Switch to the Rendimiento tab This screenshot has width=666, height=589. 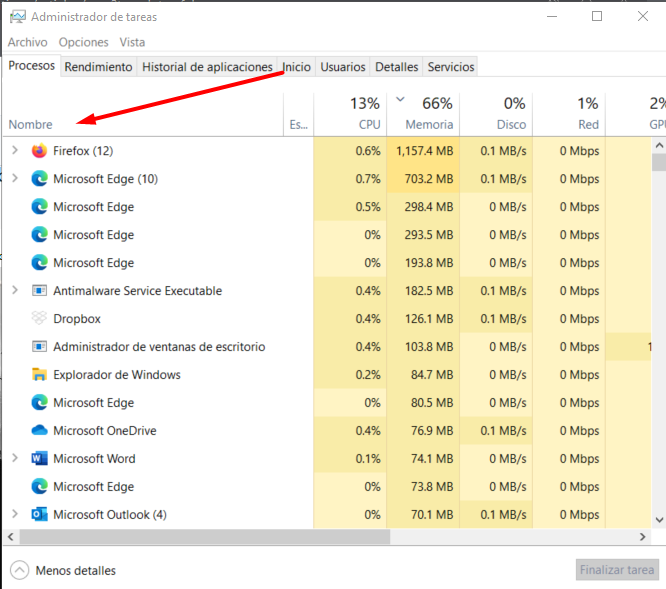tap(98, 67)
